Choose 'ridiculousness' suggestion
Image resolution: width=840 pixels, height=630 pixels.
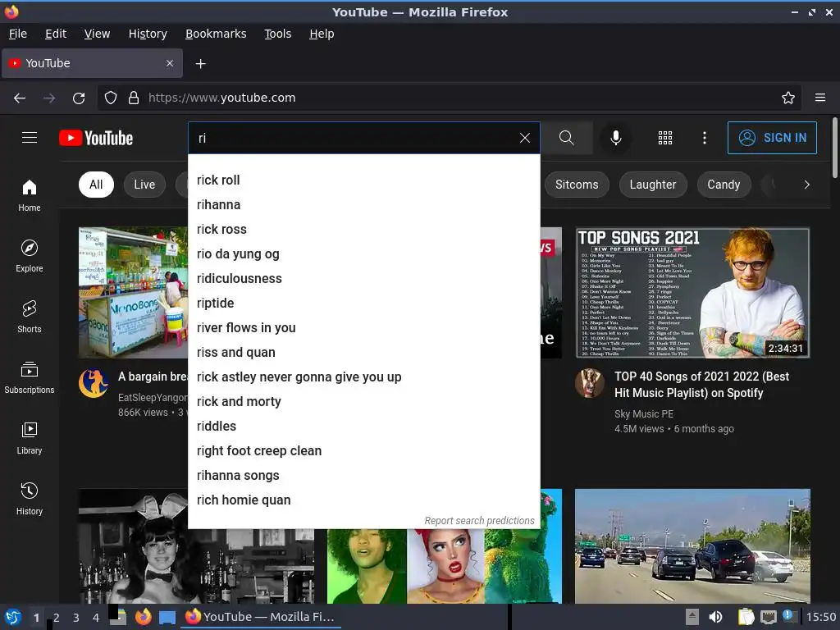coord(363,279)
